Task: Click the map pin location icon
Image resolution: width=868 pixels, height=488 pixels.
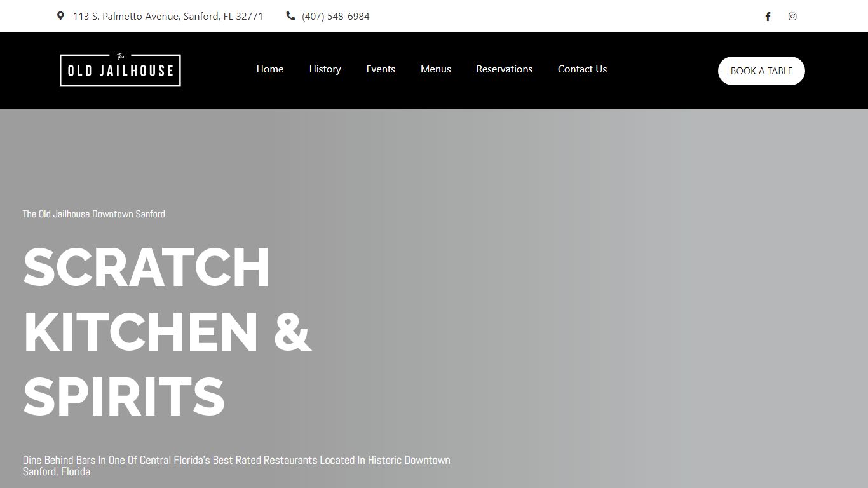Action: pyautogui.click(x=60, y=16)
